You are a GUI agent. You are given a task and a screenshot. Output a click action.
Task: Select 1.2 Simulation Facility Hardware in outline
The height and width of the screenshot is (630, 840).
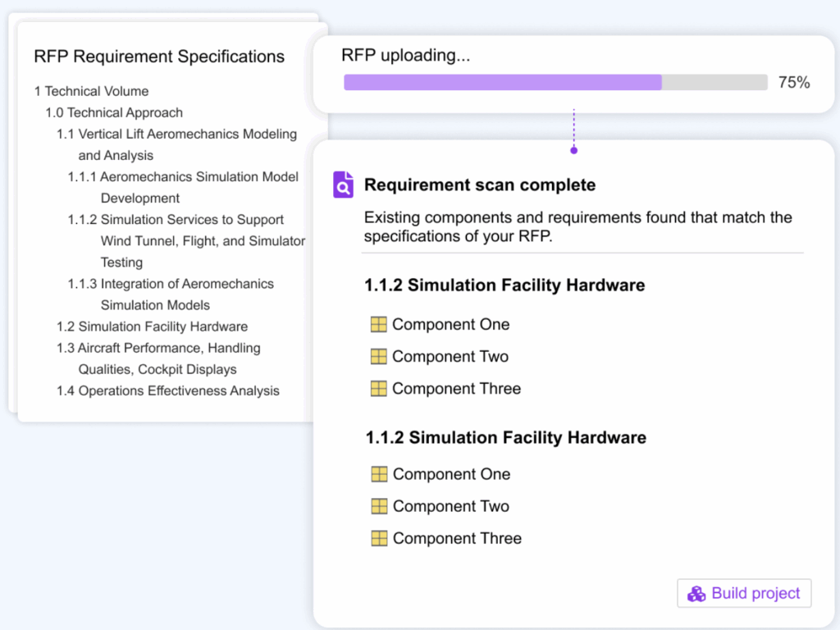click(x=152, y=326)
